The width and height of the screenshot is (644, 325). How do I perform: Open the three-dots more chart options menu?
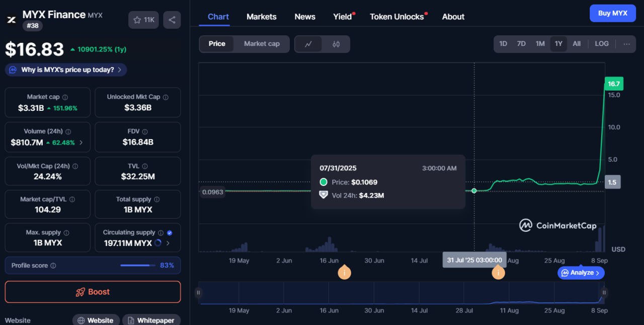pos(626,44)
